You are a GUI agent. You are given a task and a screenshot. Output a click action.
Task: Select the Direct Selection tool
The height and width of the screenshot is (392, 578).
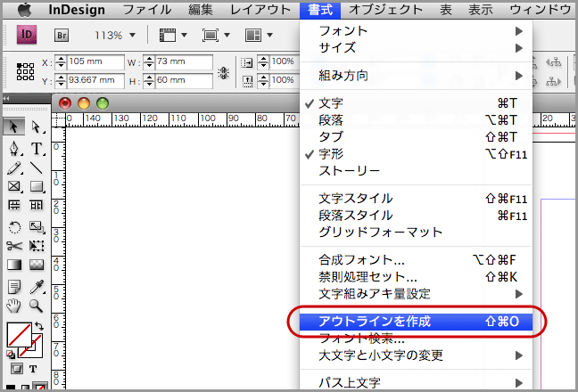[36, 127]
